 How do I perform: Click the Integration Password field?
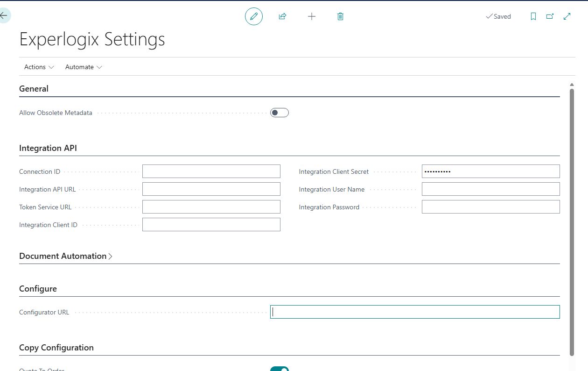pos(491,207)
